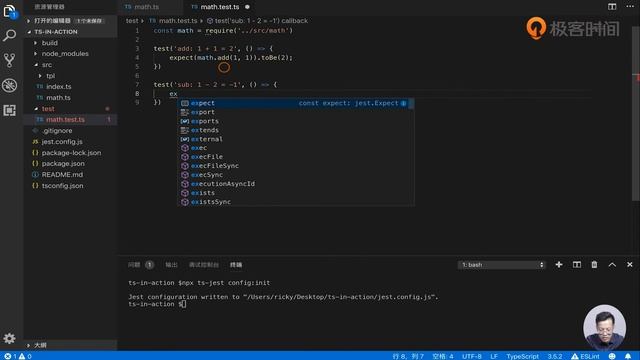
Task: Change encoding via UTF-8 status item
Action: click(471, 356)
